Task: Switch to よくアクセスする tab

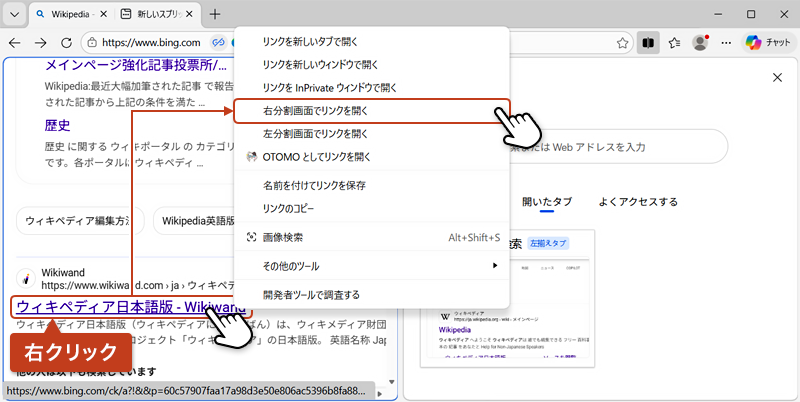Action: pos(638,202)
